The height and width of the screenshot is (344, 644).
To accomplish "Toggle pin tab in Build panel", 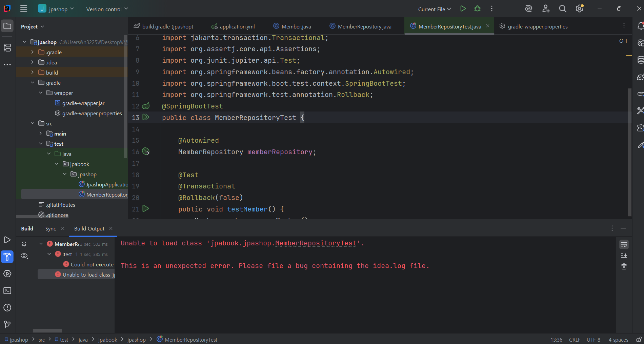I will [x=24, y=244].
